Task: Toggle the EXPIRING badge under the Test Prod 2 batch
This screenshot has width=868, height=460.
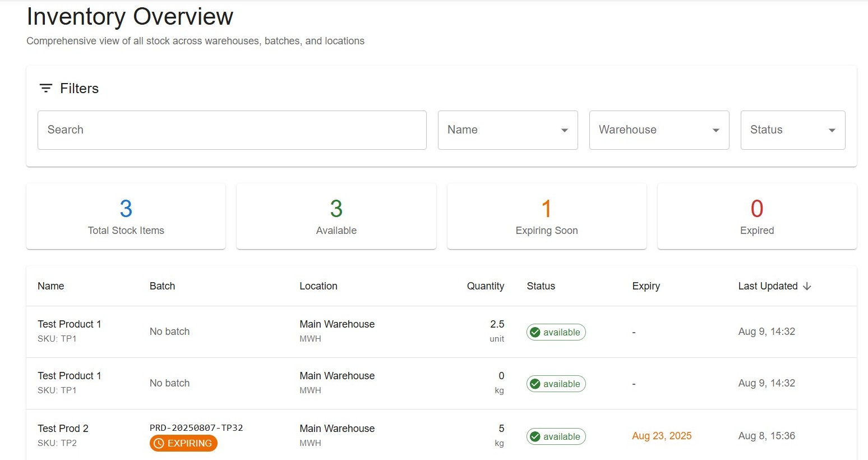Action: [183, 443]
